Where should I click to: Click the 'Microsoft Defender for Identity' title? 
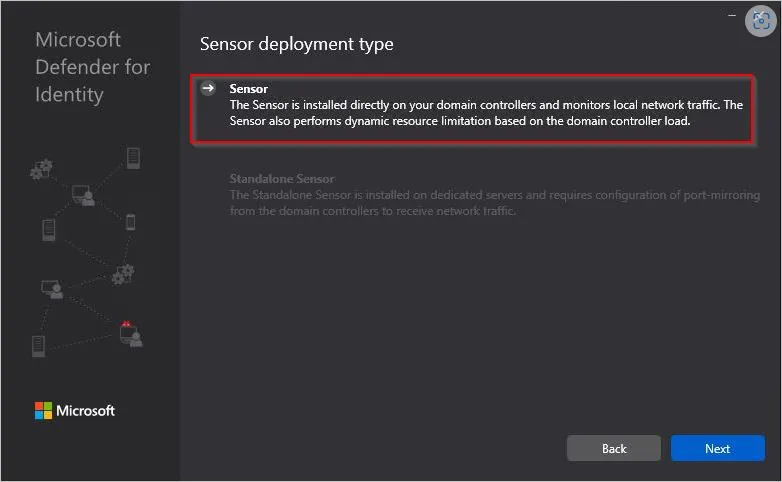point(93,67)
